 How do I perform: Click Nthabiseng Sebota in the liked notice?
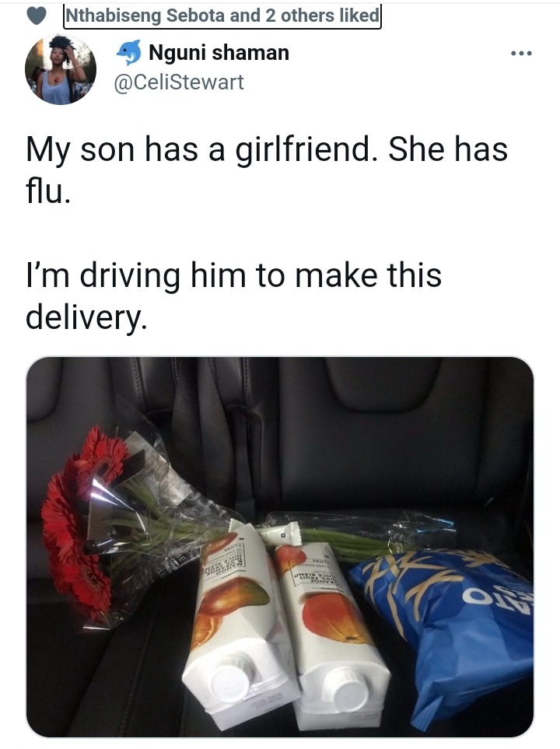click(145, 16)
